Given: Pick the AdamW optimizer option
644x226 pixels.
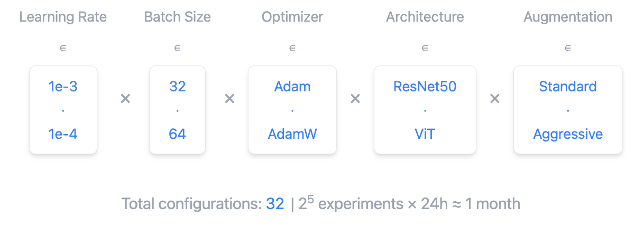Looking at the screenshot, I should click(292, 134).
